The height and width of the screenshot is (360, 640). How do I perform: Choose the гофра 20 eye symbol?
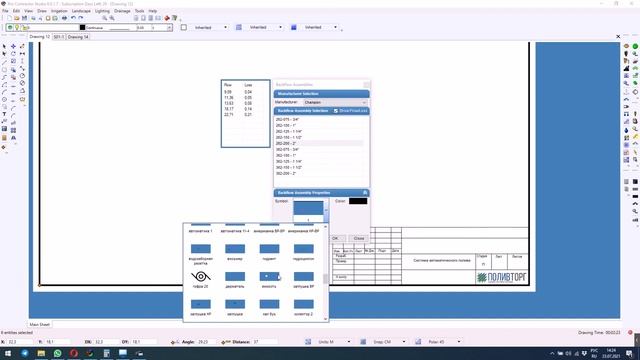(x=201, y=277)
